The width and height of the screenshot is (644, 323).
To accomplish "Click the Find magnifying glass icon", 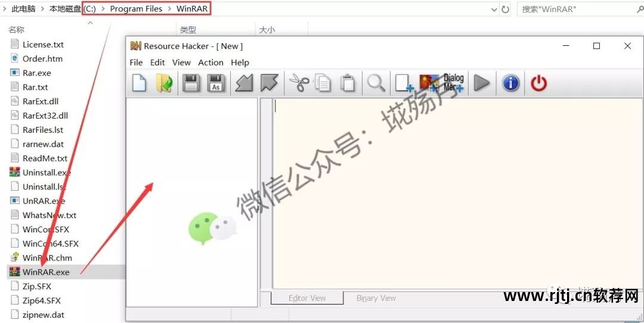I will pyautogui.click(x=376, y=83).
